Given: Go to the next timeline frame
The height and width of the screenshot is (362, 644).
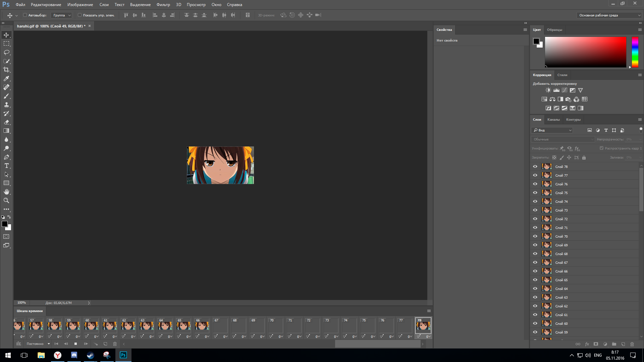Looking at the screenshot, I should click(86, 344).
